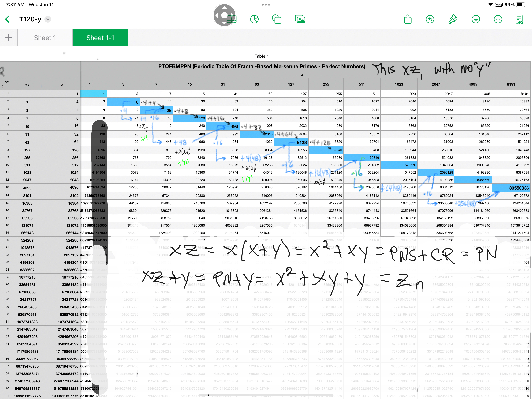Select the +y column header cell

click(27, 84)
